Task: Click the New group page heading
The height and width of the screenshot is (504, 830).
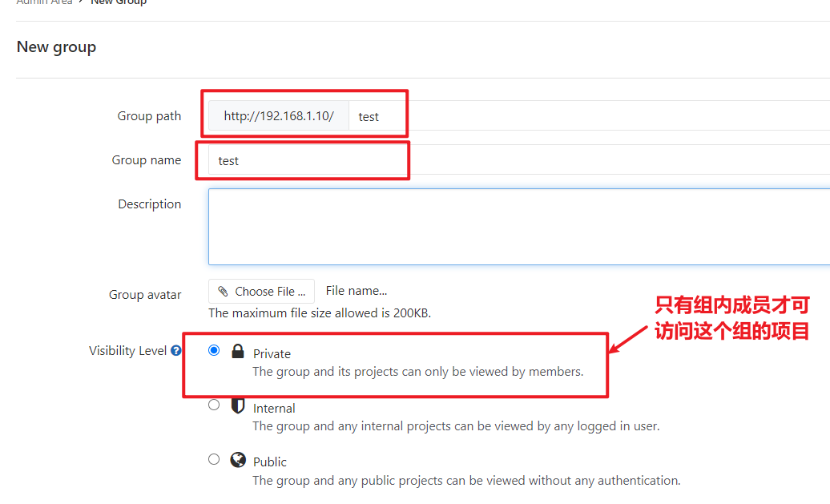Action: coord(56,47)
